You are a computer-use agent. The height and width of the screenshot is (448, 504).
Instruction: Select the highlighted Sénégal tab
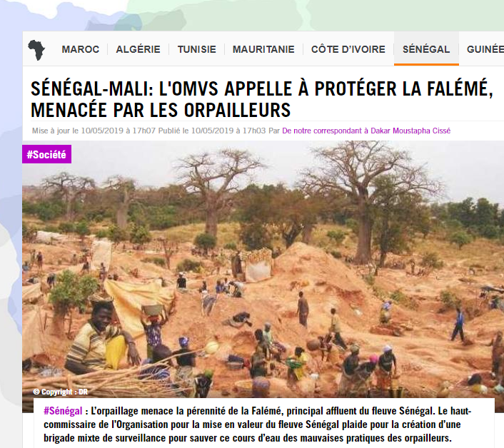click(x=426, y=49)
